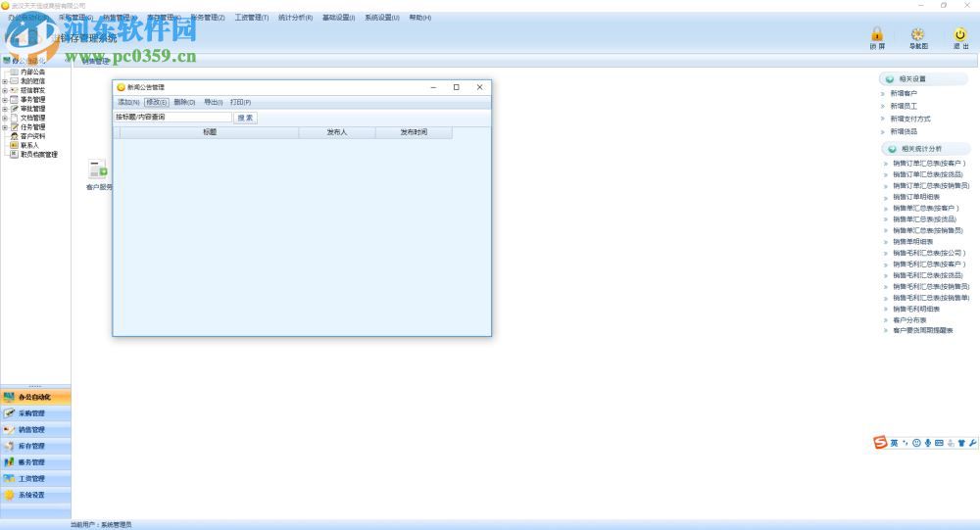Maximize the 新闻公告管理 dialog window
This screenshot has height=530, width=980.
coord(457,87)
